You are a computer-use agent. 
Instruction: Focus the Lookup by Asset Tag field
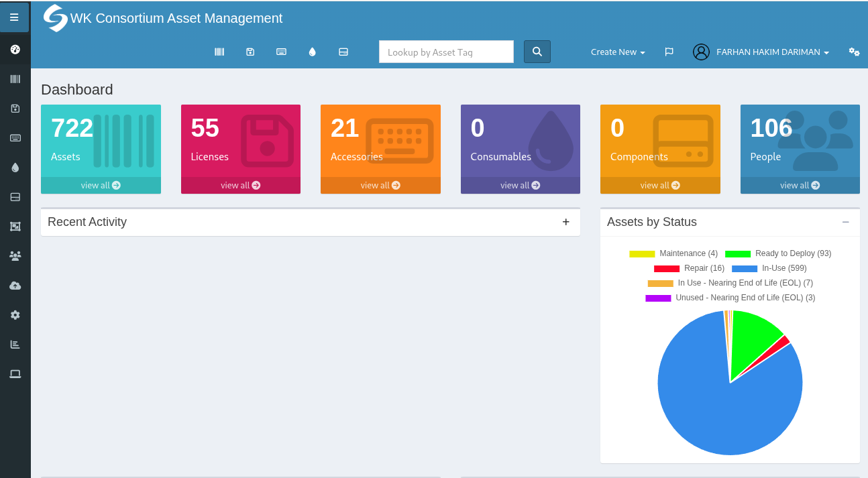coord(446,52)
